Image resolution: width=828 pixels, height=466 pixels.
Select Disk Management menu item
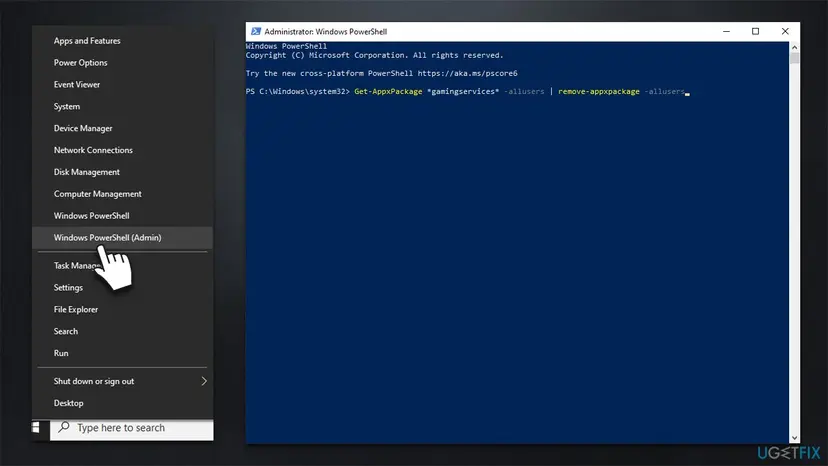(123, 172)
